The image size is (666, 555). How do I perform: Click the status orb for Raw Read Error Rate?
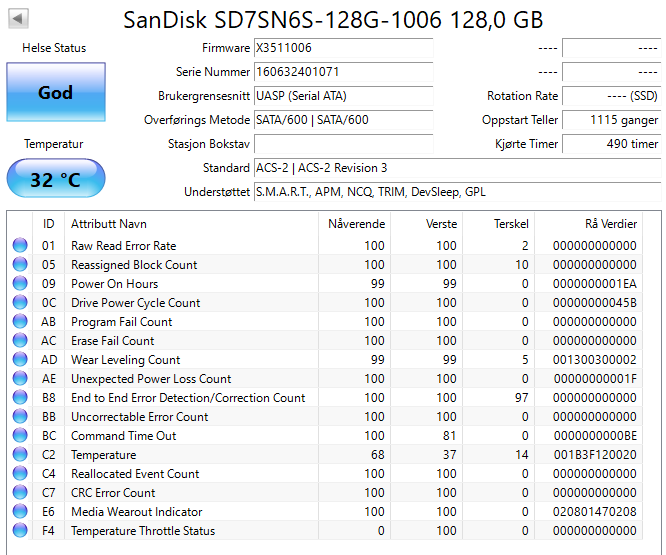point(20,246)
